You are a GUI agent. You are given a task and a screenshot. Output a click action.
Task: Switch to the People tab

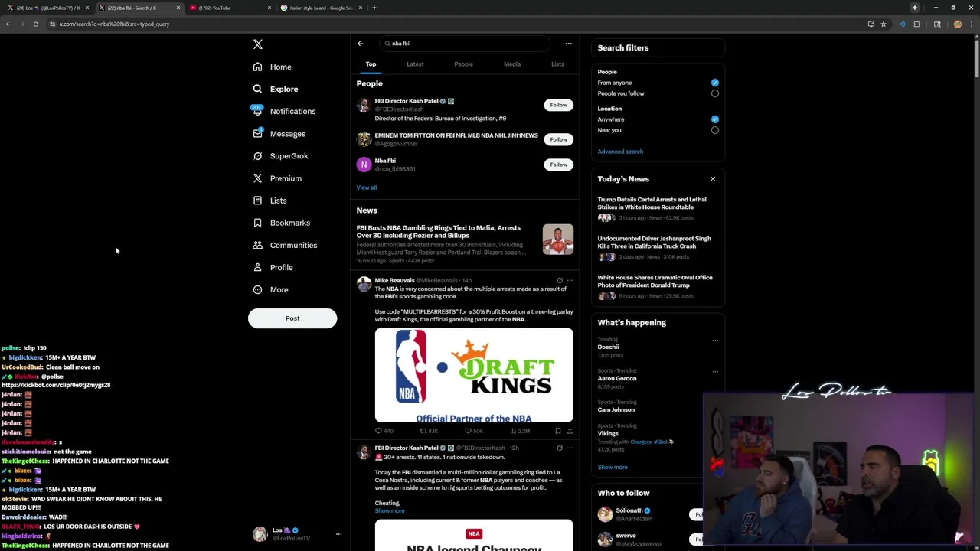click(x=463, y=64)
